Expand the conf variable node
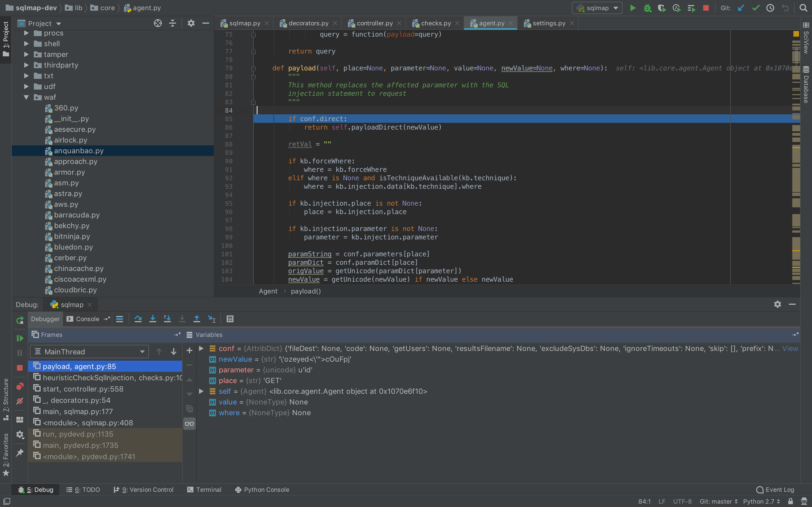 (201, 348)
